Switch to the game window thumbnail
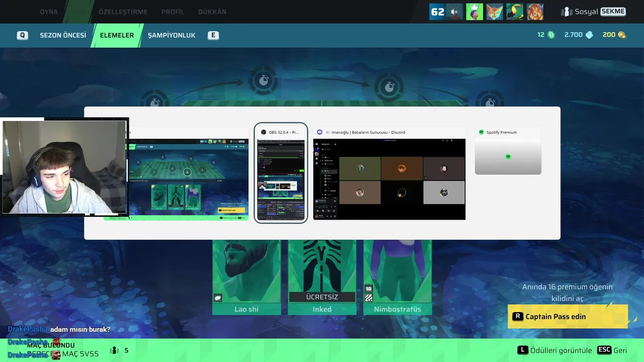This screenshot has height=362, width=644. (188, 179)
